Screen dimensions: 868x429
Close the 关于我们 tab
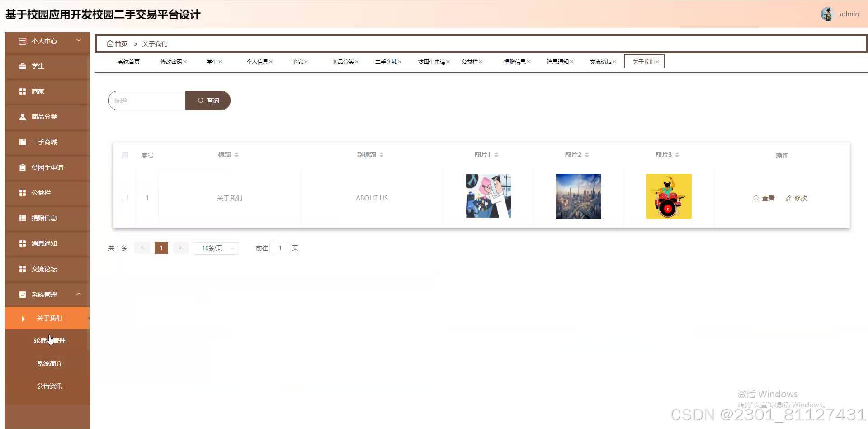(657, 62)
